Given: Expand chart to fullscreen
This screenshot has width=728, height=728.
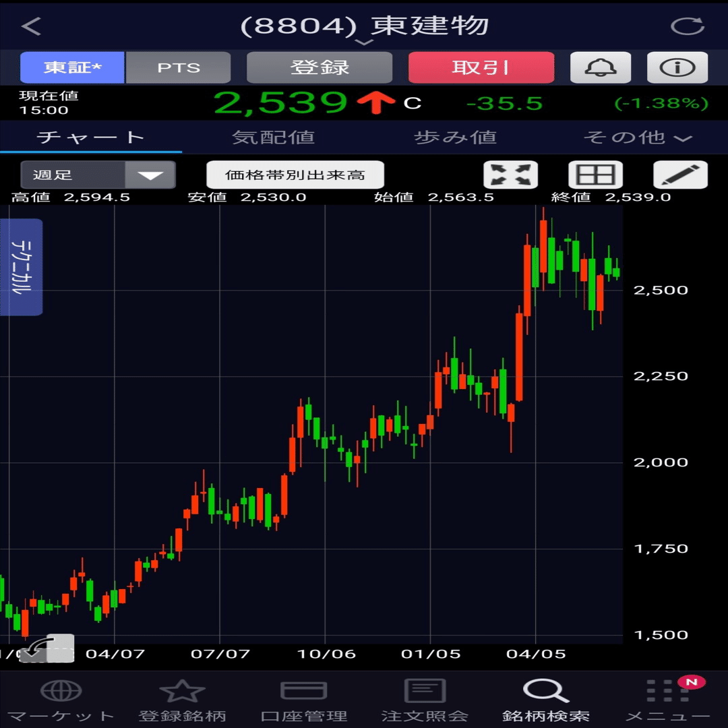Looking at the screenshot, I should click(511, 175).
